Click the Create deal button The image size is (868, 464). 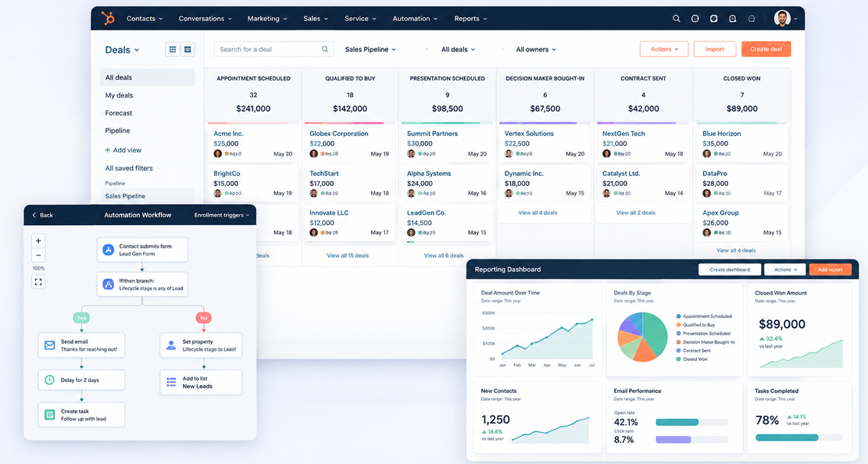[766, 49]
